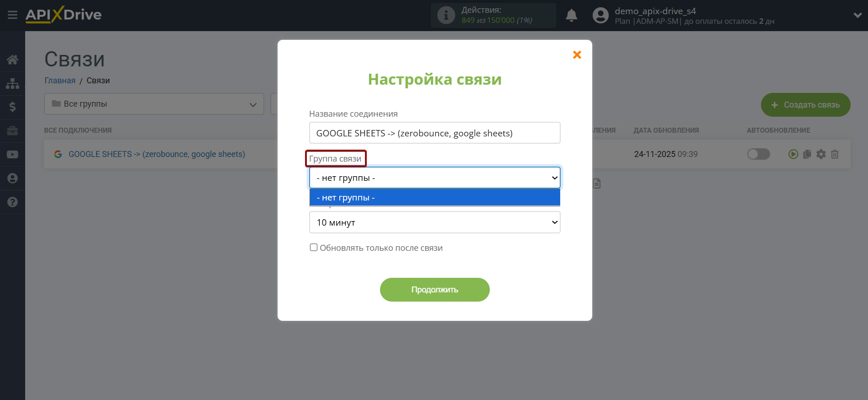This screenshot has width=868, height=400.
Task: Click the 'Действия' usage counter
Action: pos(493,15)
